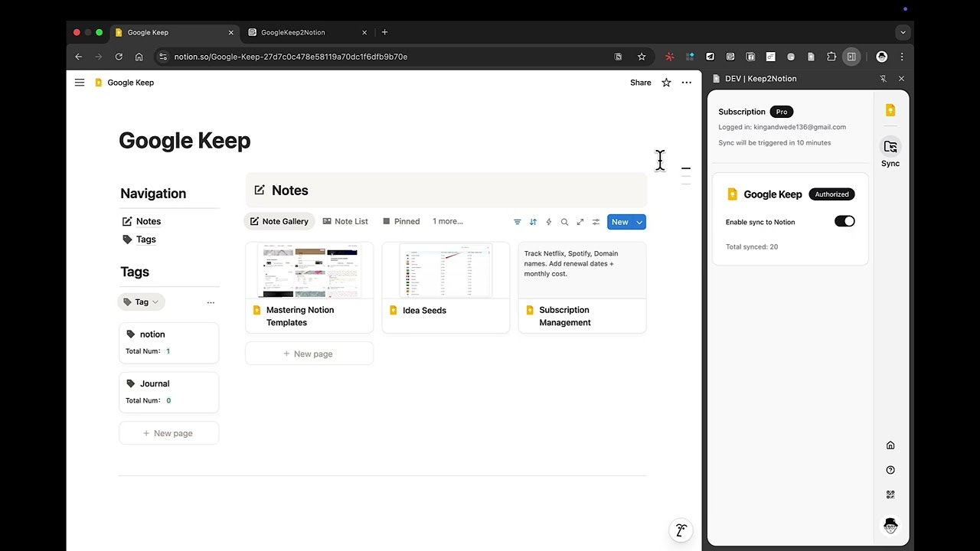Open the filter icon in the Notes toolbar
This screenshot has width=980, height=551.
[x=518, y=221]
